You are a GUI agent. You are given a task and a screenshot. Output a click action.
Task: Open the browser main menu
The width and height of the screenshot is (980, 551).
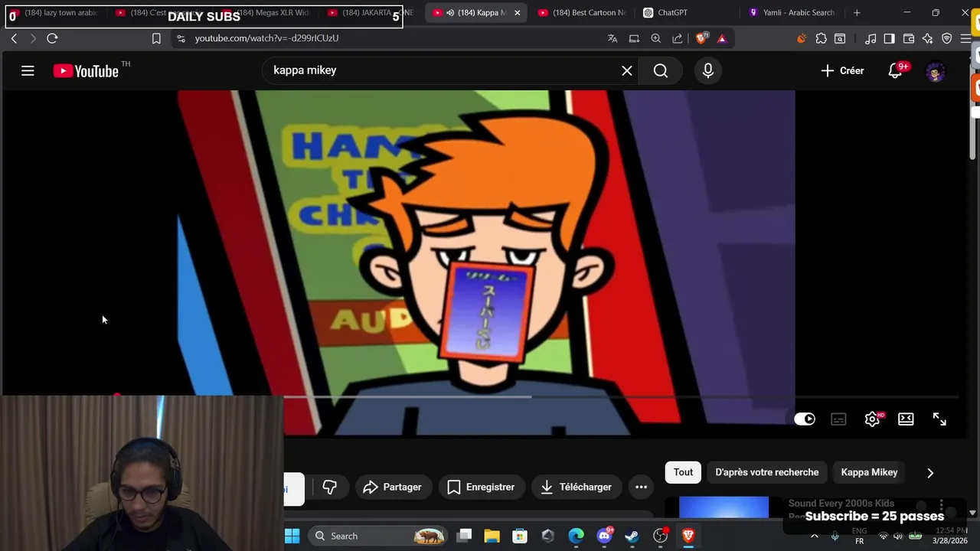[965, 38]
